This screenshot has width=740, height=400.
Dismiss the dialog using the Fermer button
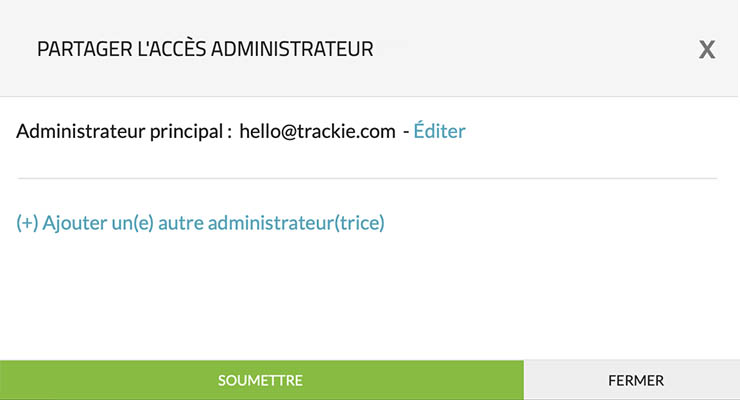635,380
